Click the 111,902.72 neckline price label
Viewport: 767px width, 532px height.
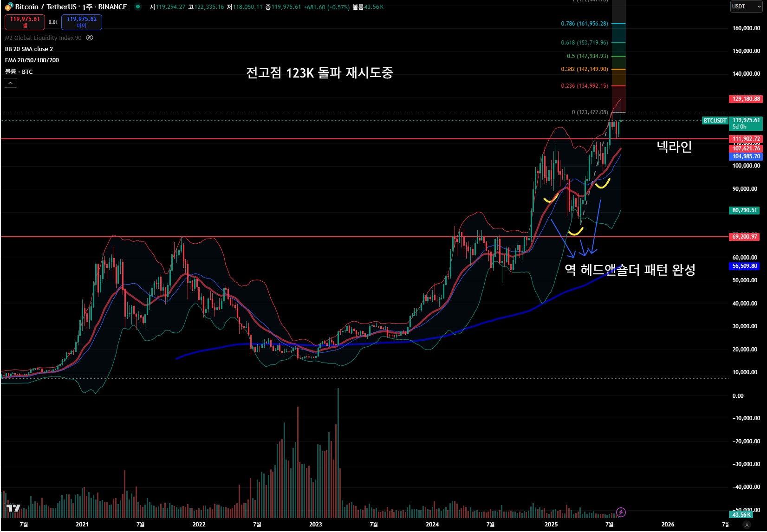(x=746, y=139)
